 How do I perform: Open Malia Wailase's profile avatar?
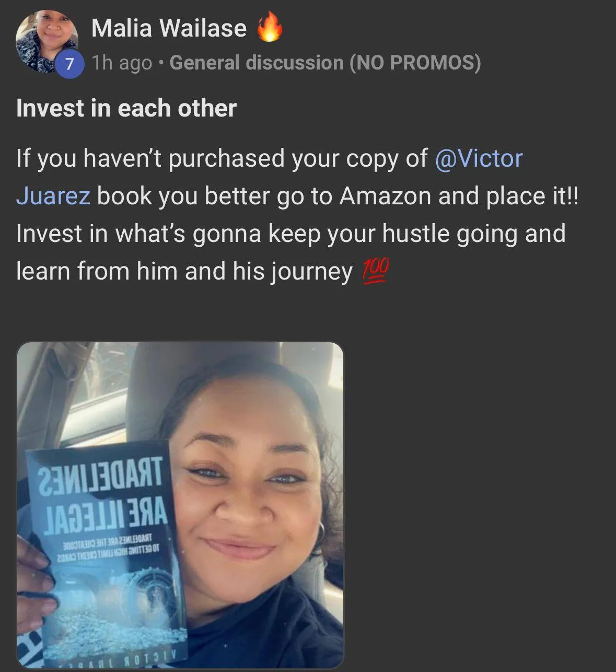(x=47, y=41)
